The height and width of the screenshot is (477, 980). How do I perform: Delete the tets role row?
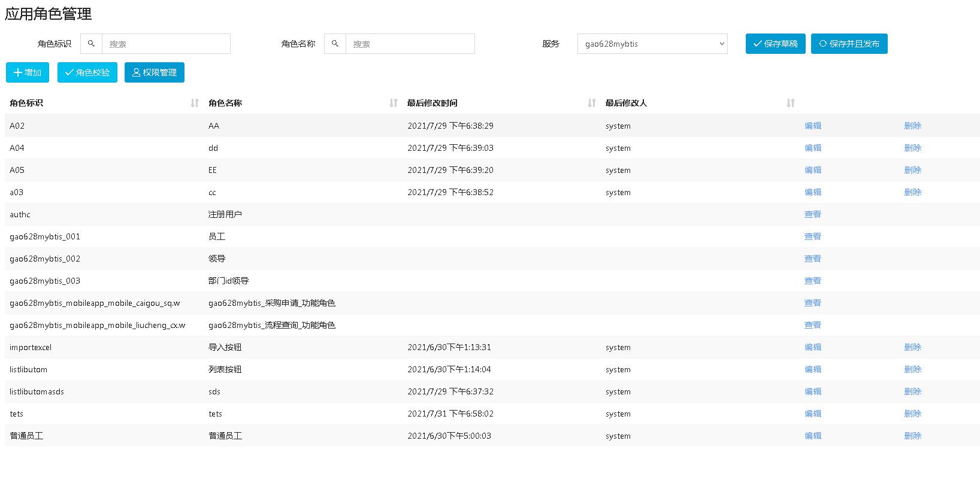(x=912, y=414)
